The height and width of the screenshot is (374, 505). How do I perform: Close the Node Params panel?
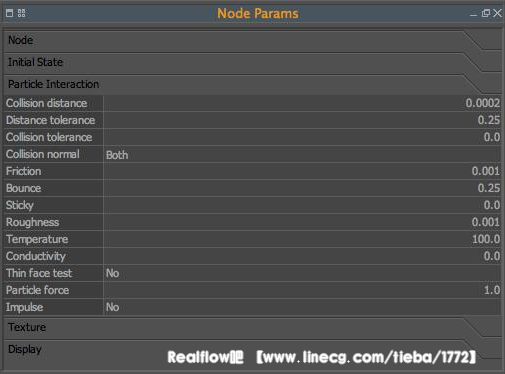click(497, 13)
